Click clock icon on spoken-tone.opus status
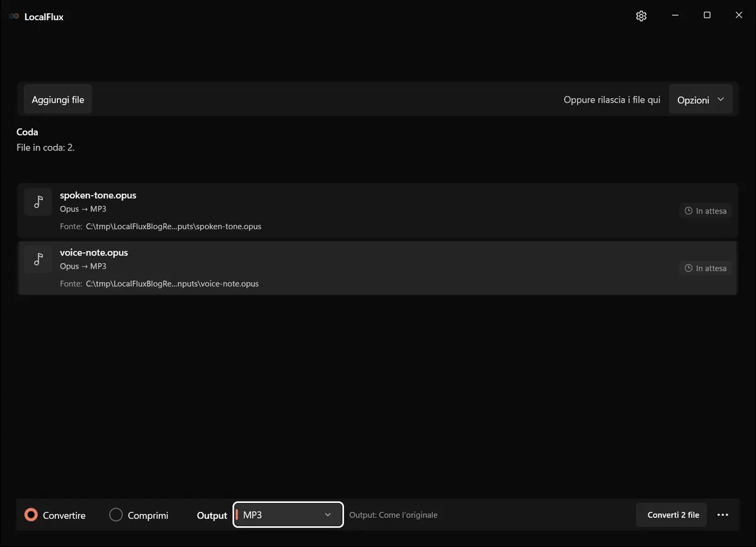The image size is (756, 547). 689,211
